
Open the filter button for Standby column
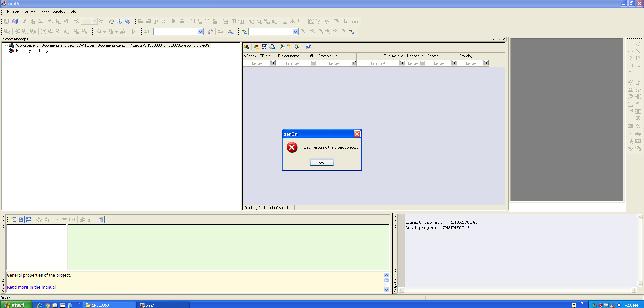pyautogui.click(x=486, y=63)
